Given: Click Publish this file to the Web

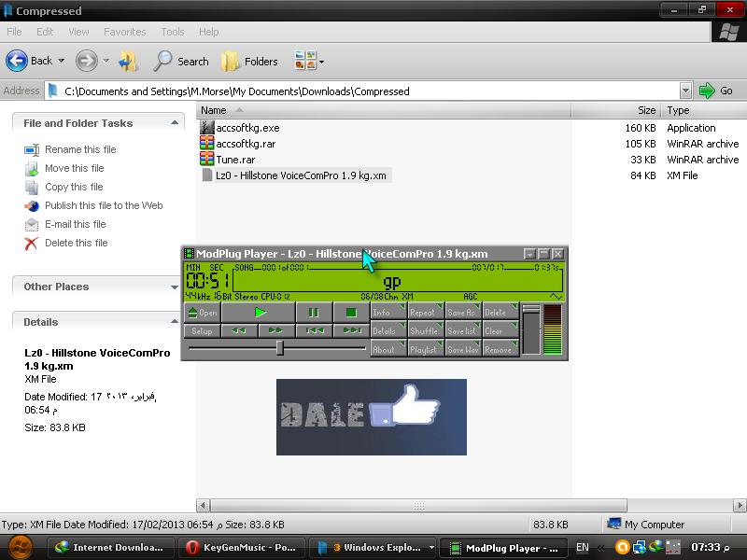Looking at the screenshot, I should (x=104, y=205).
